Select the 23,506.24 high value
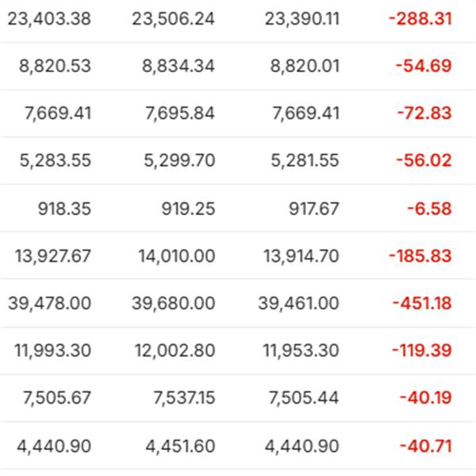 click(173, 19)
